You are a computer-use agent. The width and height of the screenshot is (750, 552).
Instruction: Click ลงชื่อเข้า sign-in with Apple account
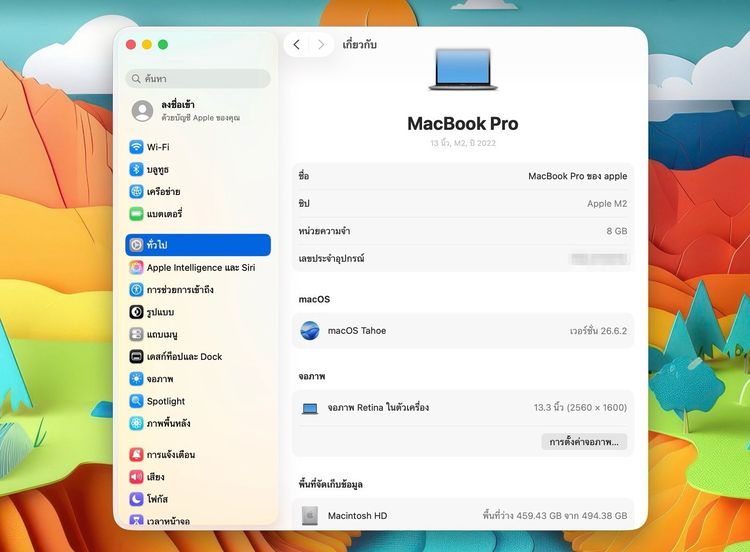click(x=200, y=110)
